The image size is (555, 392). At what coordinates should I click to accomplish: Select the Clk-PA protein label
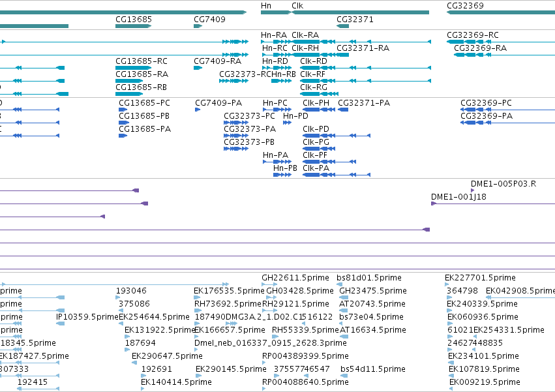[x=316, y=168]
